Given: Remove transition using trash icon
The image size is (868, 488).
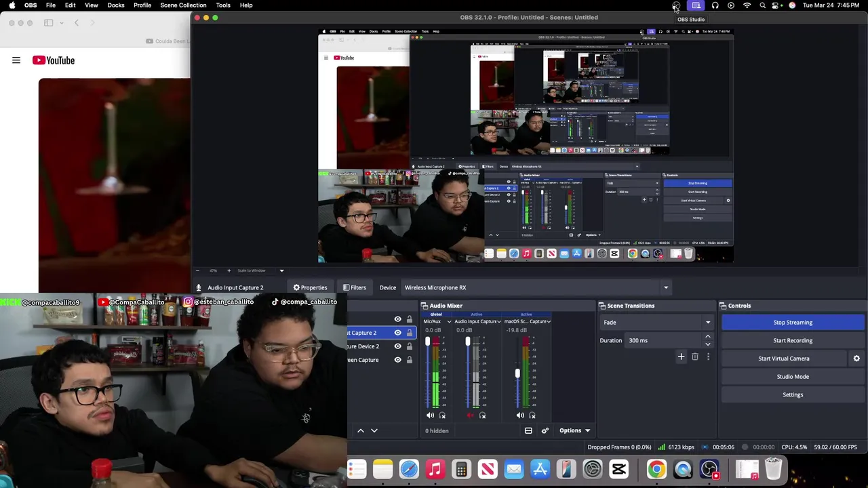Looking at the screenshot, I should (695, 357).
